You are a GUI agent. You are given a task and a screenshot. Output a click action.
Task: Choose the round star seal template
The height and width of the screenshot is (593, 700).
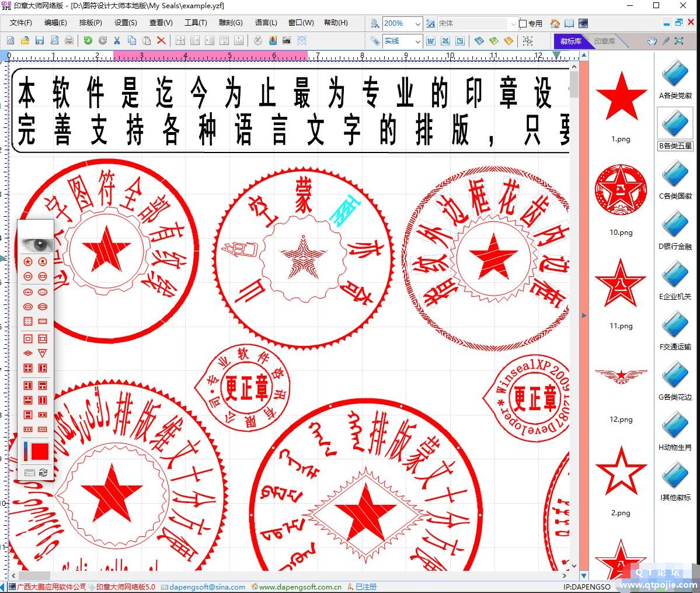28,262
